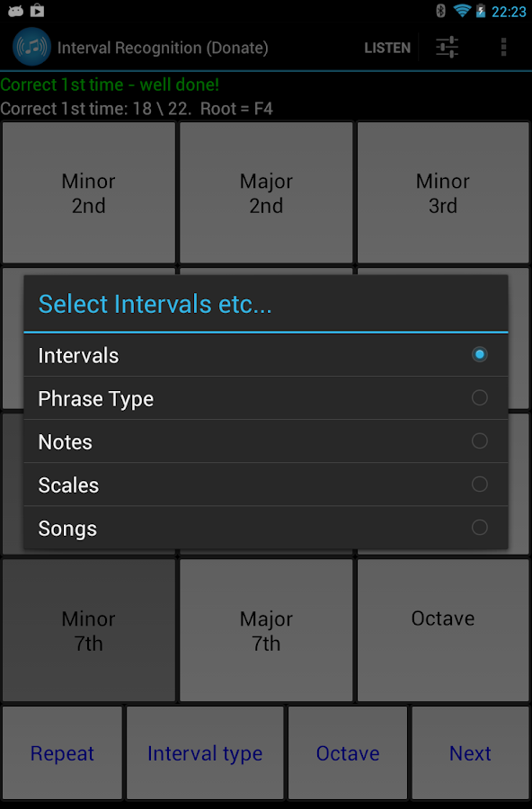
Task: Choose the Notes radio option
Action: (266, 441)
